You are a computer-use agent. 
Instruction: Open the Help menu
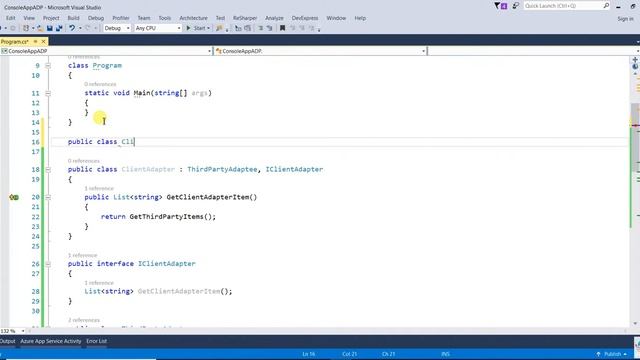(360, 18)
